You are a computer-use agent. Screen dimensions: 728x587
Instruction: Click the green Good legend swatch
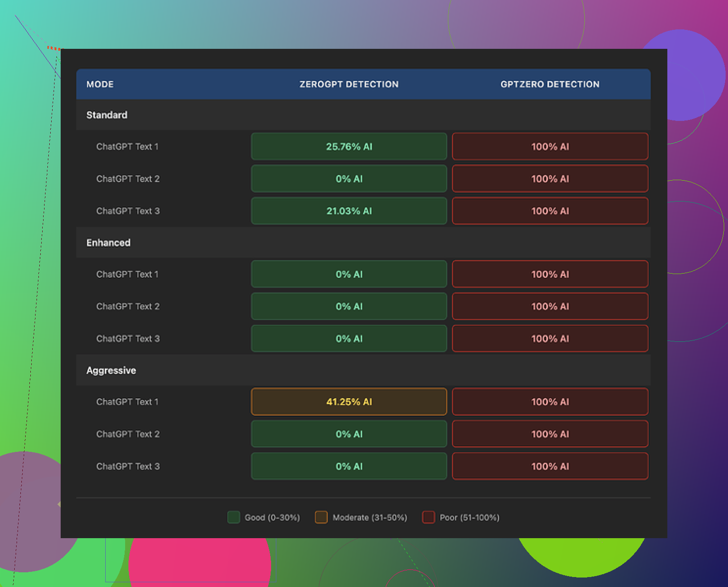point(233,517)
